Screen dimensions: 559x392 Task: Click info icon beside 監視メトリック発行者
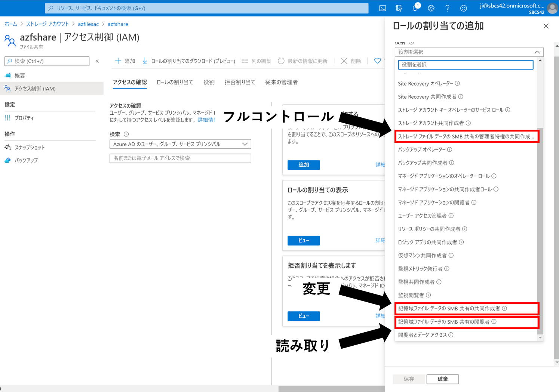tap(447, 269)
